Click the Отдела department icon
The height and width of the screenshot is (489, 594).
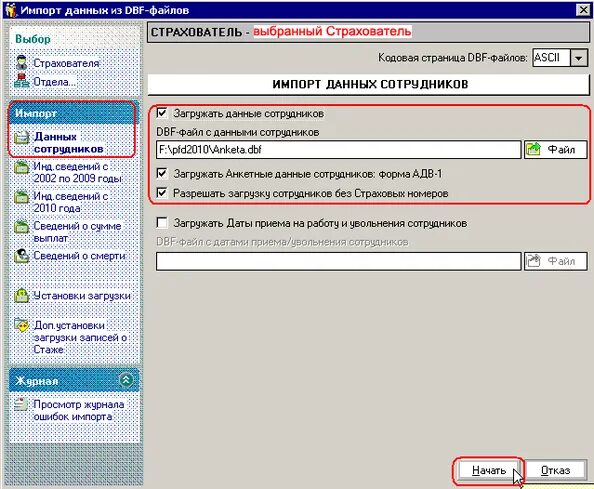(22, 80)
